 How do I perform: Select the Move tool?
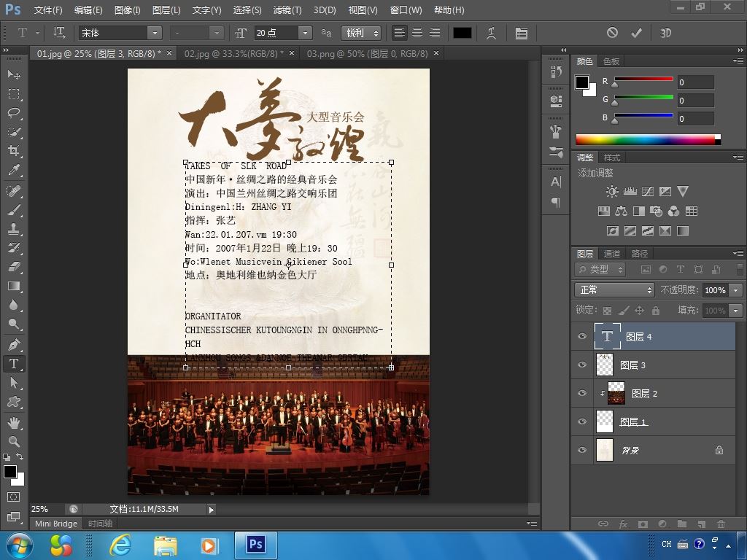[x=14, y=74]
